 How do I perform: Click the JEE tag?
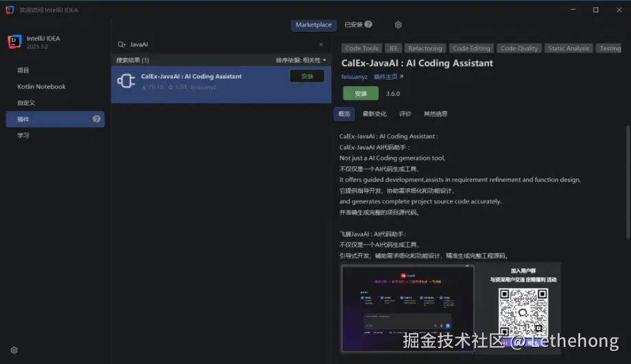pyautogui.click(x=393, y=48)
